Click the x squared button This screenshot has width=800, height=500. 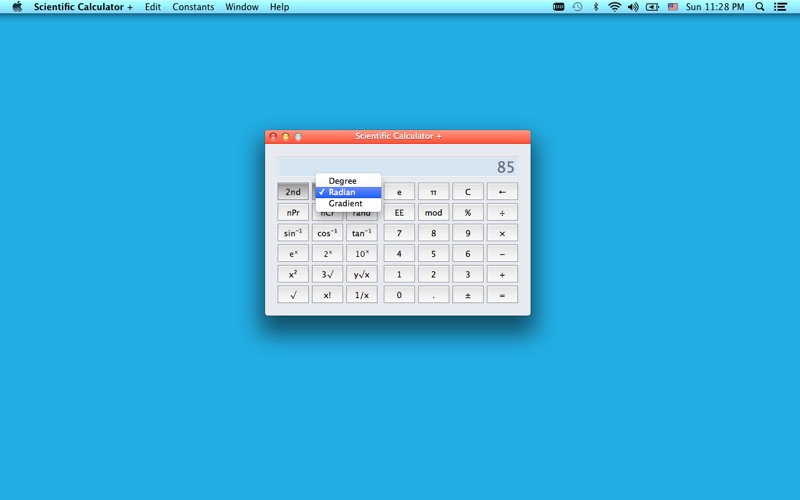[x=293, y=274]
